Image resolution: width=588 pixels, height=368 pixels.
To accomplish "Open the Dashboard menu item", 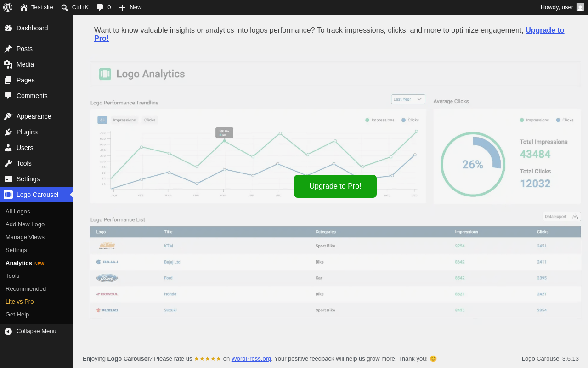I will [x=37, y=28].
